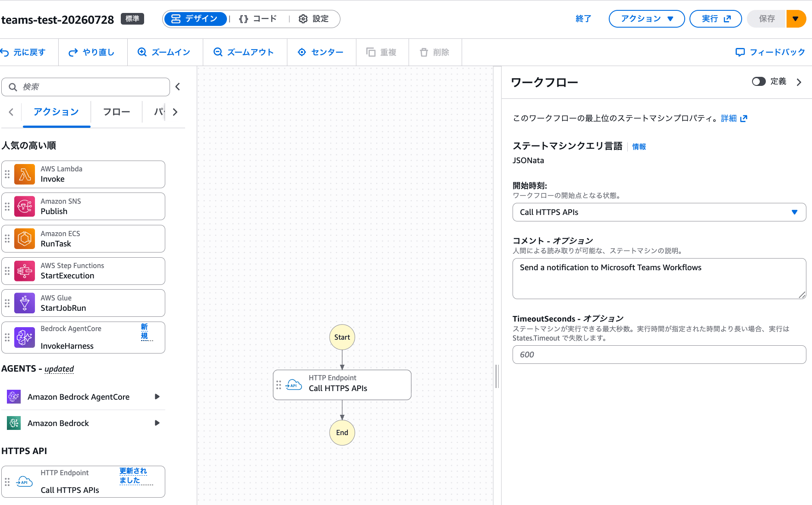Click the 標準 type badge
This screenshot has height=505, width=812.
(132, 19)
